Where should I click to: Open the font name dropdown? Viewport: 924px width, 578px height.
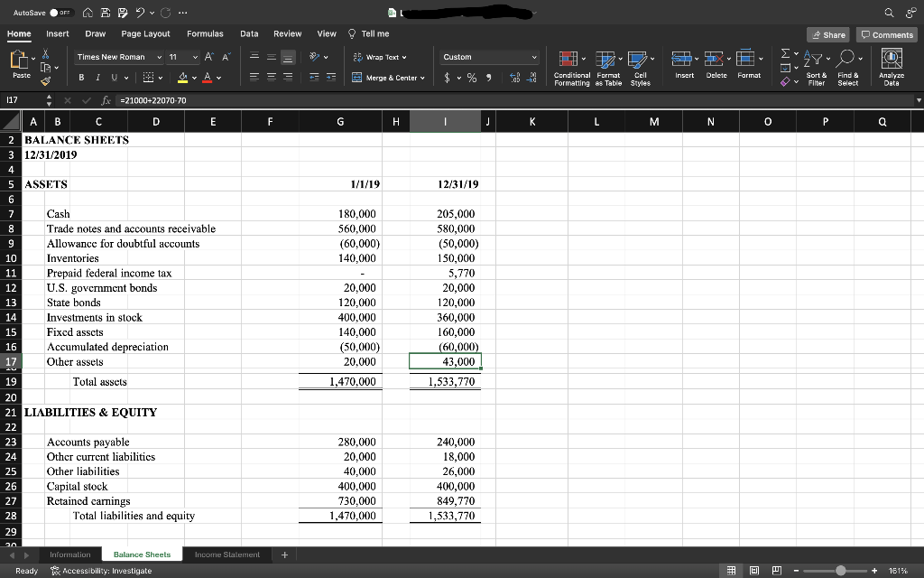[159, 57]
